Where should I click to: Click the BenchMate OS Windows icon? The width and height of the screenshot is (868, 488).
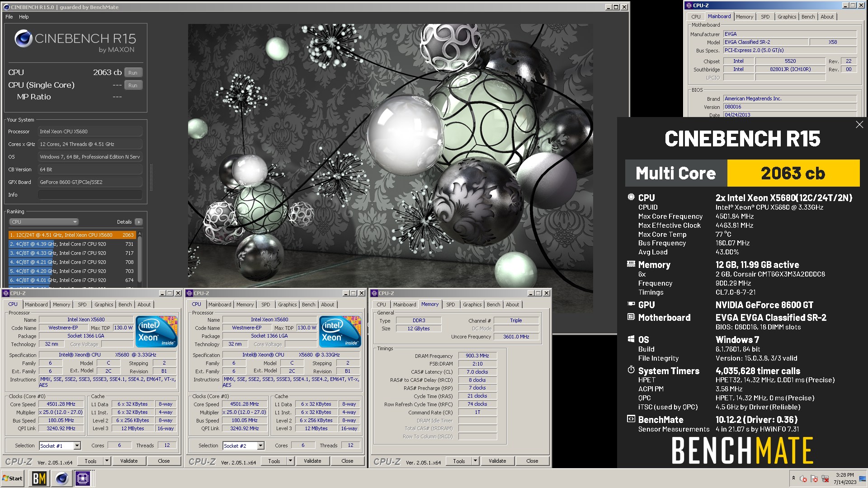click(631, 339)
